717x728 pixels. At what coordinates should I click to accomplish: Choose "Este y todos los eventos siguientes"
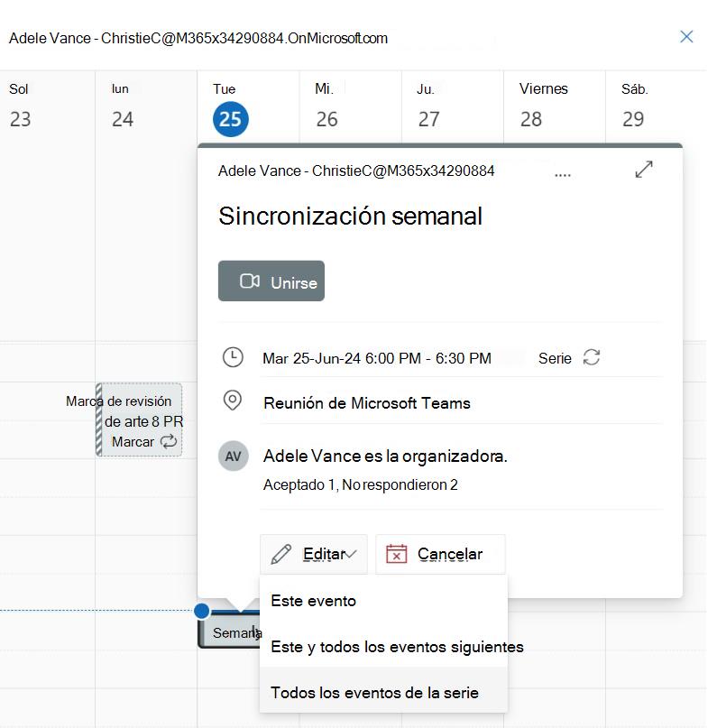[x=383, y=646]
